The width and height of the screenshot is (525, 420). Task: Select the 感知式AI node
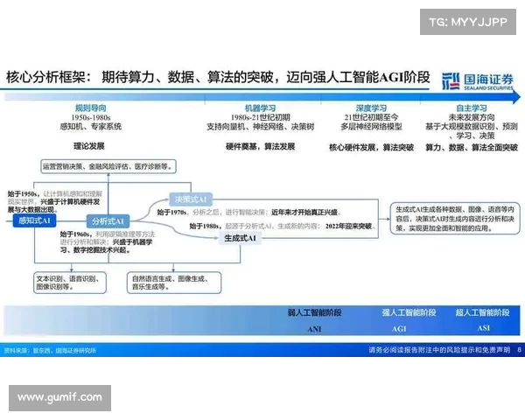click(34, 220)
